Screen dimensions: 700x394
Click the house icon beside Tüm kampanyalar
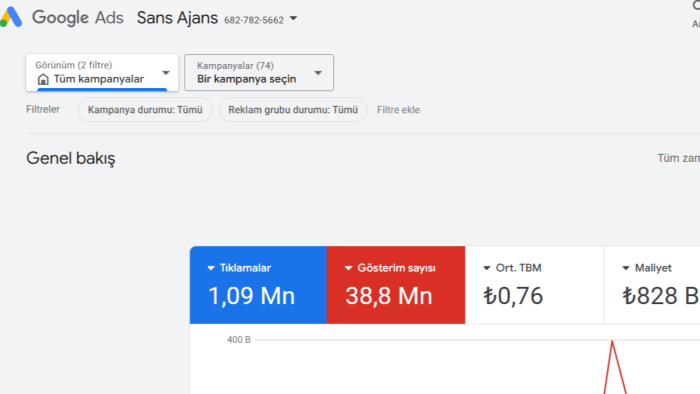click(x=43, y=79)
